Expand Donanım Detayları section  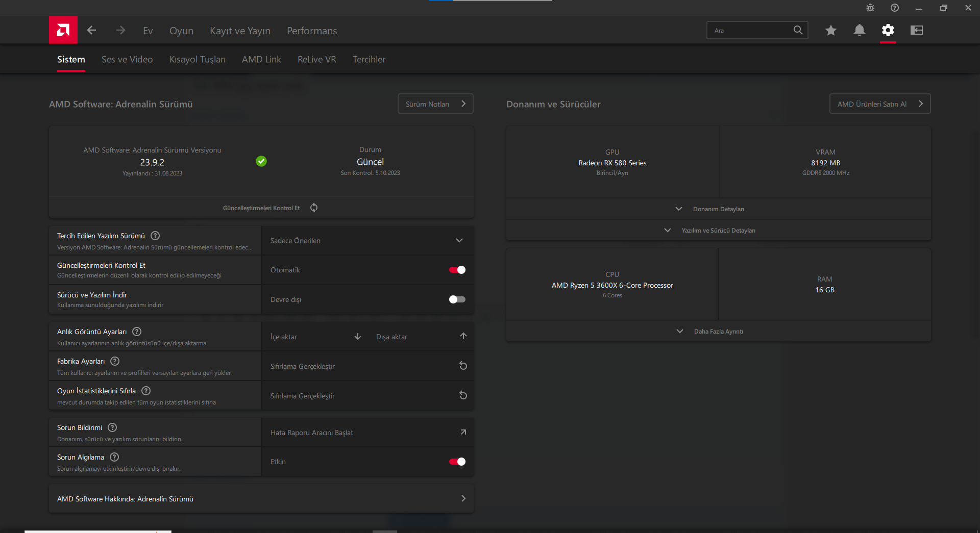[719, 209]
